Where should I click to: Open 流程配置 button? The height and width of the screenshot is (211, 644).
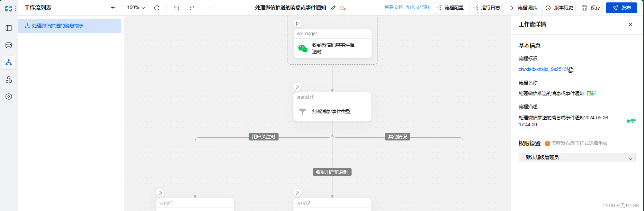[x=449, y=8]
